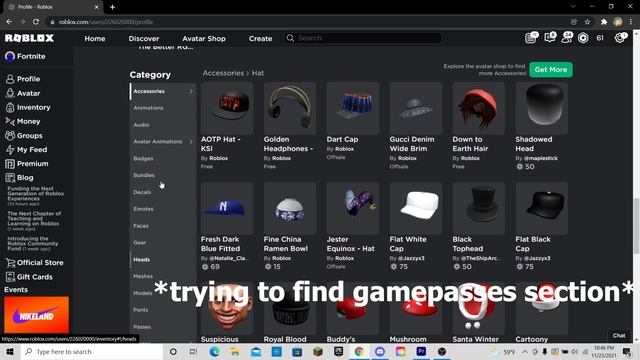Open the settings gear in header
This screenshot has height=360, width=640.
tap(620, 38)
